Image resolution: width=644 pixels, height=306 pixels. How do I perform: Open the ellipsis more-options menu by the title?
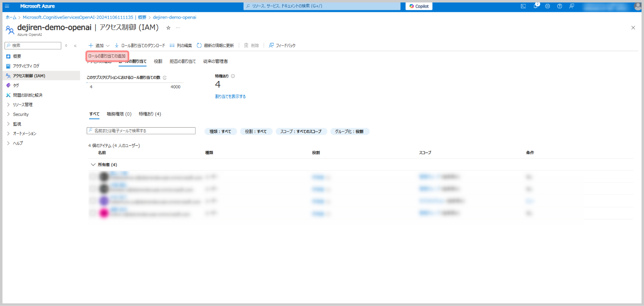(x=178, y=28)
